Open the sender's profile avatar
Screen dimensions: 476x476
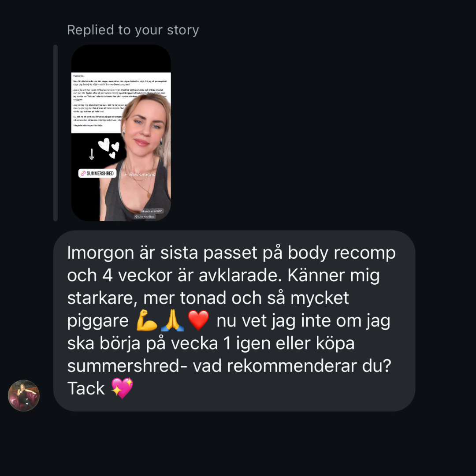[24, 395]
